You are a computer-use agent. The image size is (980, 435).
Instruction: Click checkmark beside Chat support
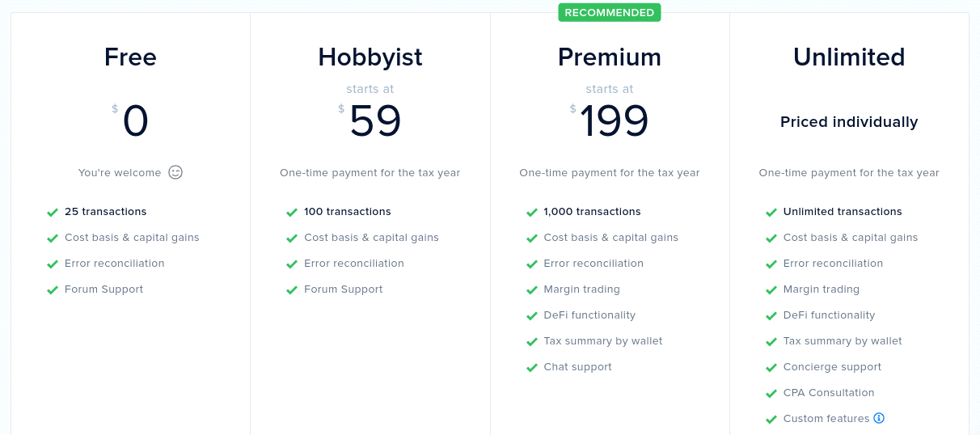(531, 367)
